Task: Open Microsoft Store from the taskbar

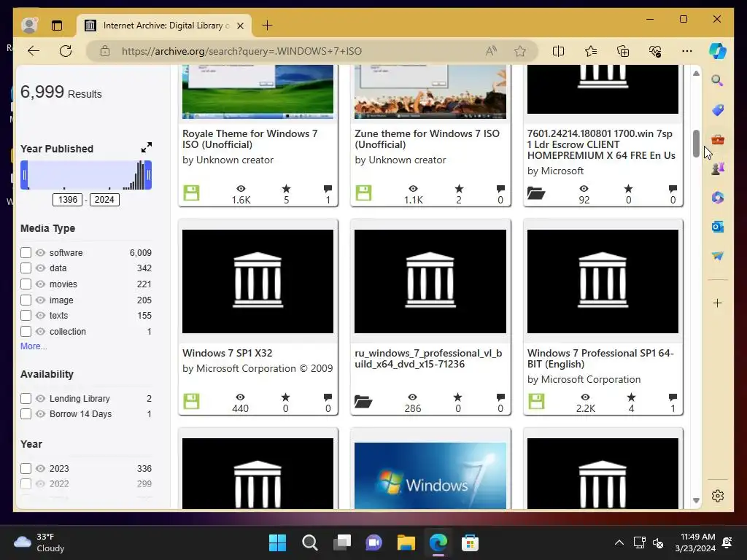Action: [x=470, y=542]
